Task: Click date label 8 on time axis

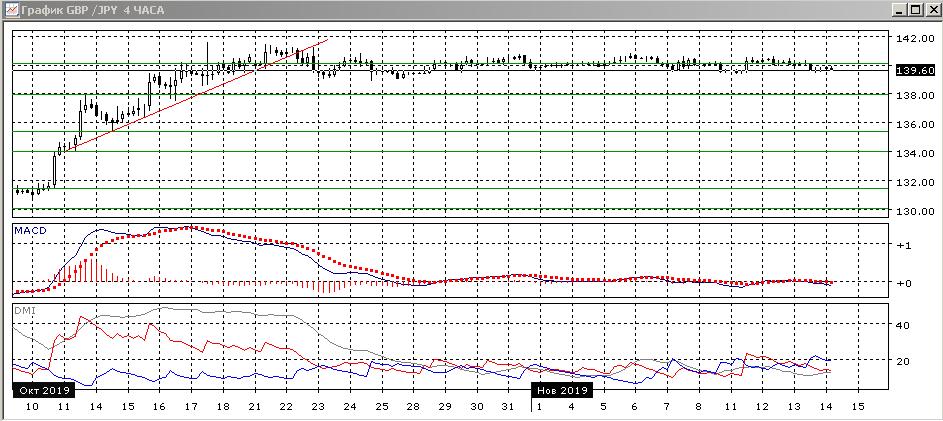Action: point(699,407)
